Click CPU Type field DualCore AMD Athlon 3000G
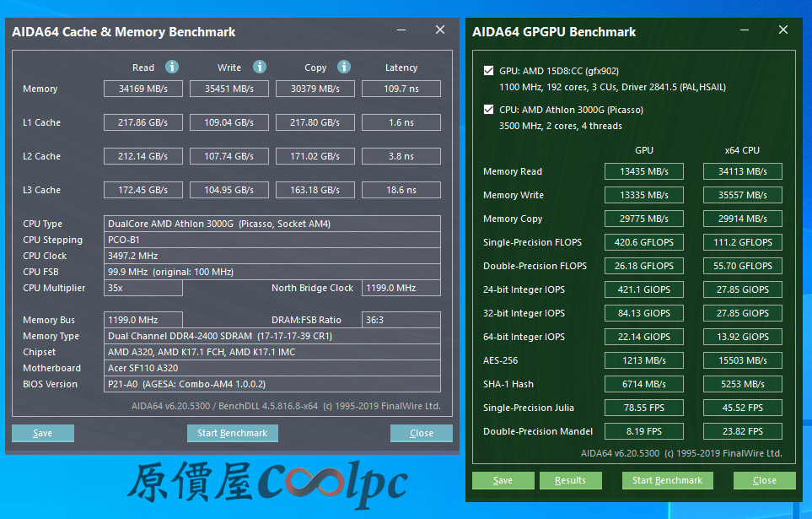The width and height of the screenshot is (812, 519). 272,224
